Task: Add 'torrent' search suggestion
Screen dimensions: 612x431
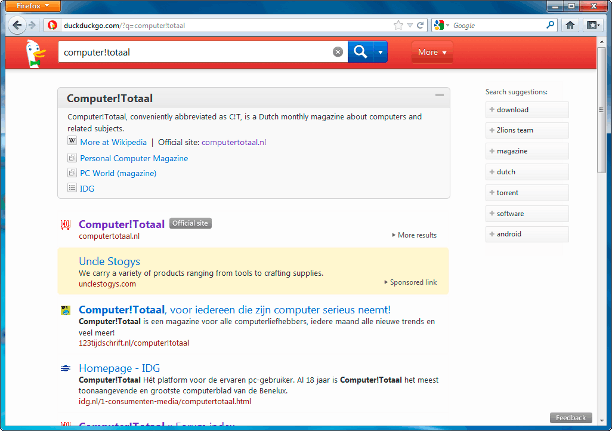Action: [x=527, y=192]
